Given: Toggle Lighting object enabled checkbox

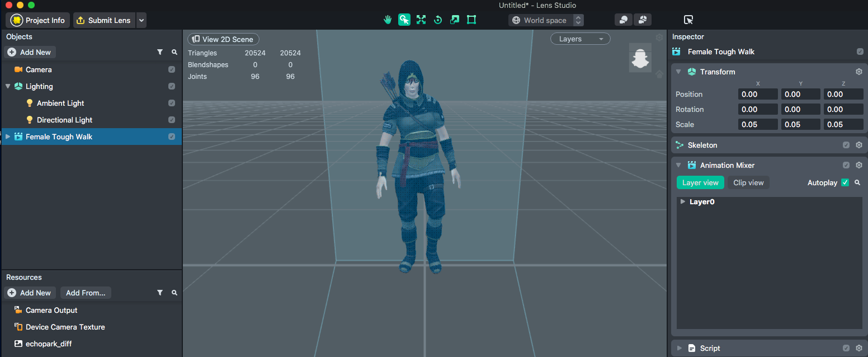Looking at the screenshot, I should point(172,86).
